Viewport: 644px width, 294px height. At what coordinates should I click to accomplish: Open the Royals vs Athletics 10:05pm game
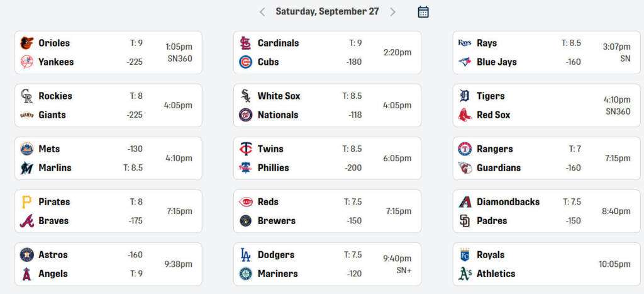(614, 264)
